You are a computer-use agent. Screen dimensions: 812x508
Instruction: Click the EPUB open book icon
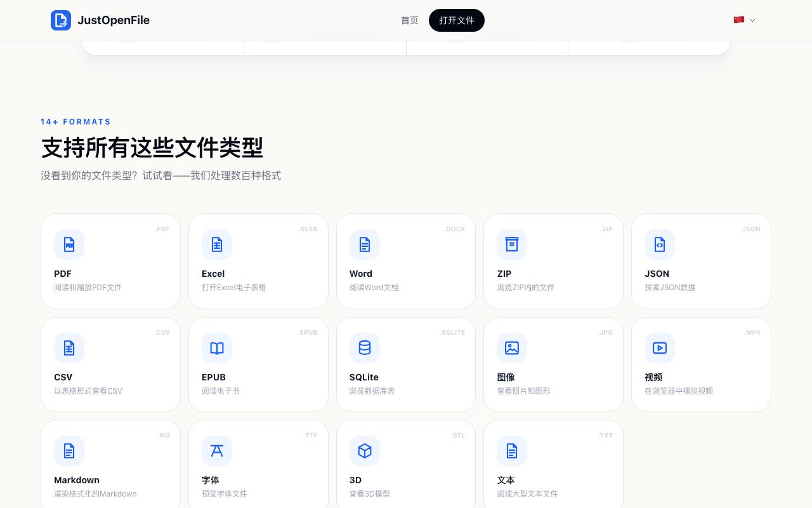(217, 348)
